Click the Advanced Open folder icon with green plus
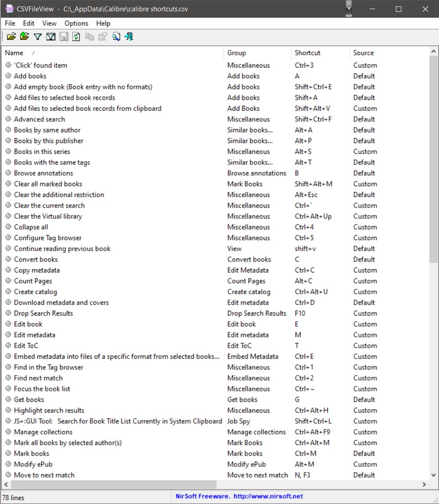 tap(25, 37)
